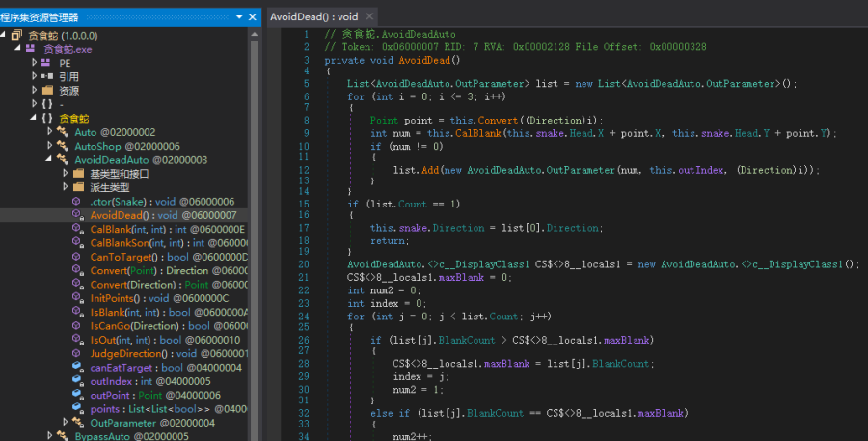Screen dimensions: 868x441
Task: Expand the '-' empty namespace node
Action: tap(35, 103)
